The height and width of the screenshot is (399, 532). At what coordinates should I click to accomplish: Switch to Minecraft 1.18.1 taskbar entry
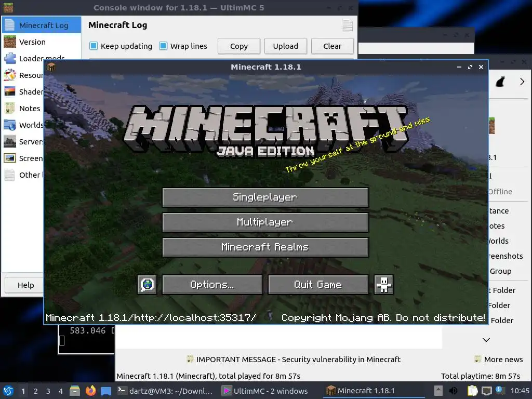tap(373, 391)
